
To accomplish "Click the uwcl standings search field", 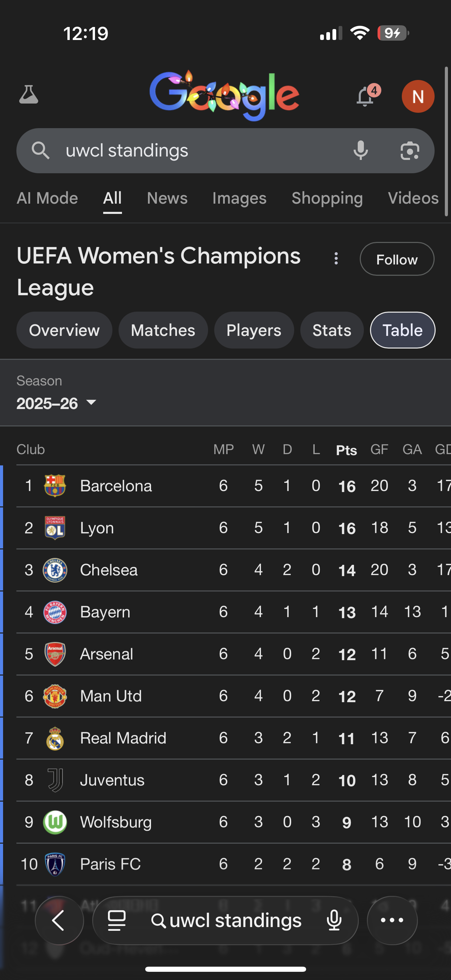I will tap(198, 151).
